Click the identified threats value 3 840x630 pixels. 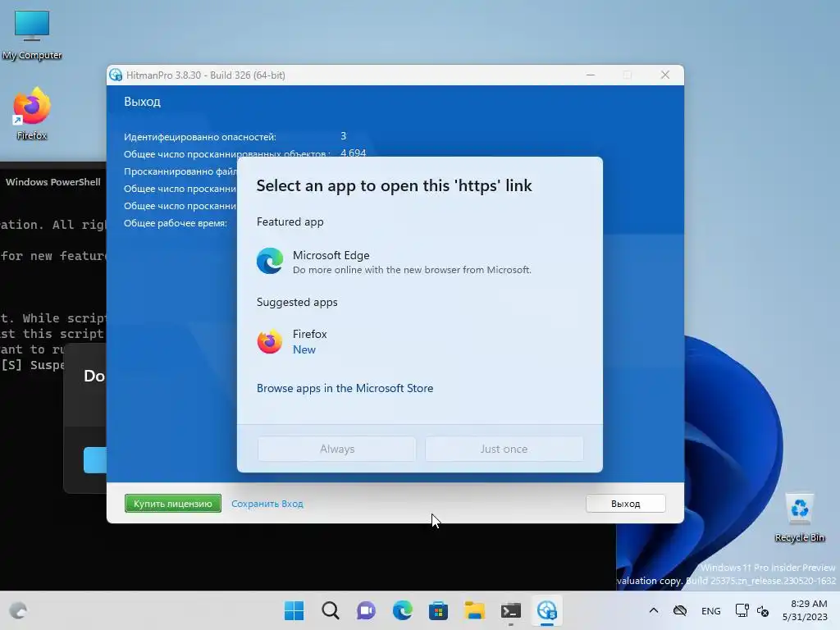click(x=344, y=136)
